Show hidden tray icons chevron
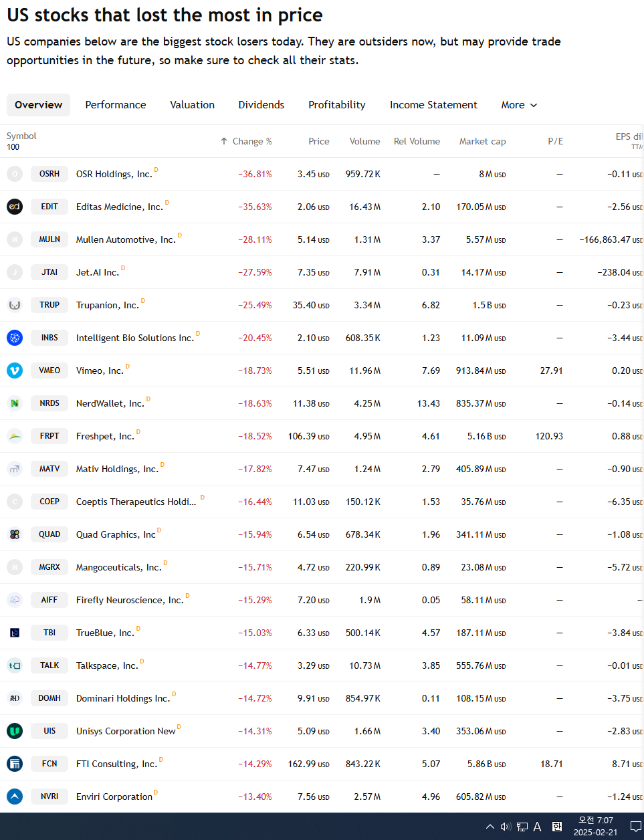This screenshot has width=644, height=840. point(490,827)
